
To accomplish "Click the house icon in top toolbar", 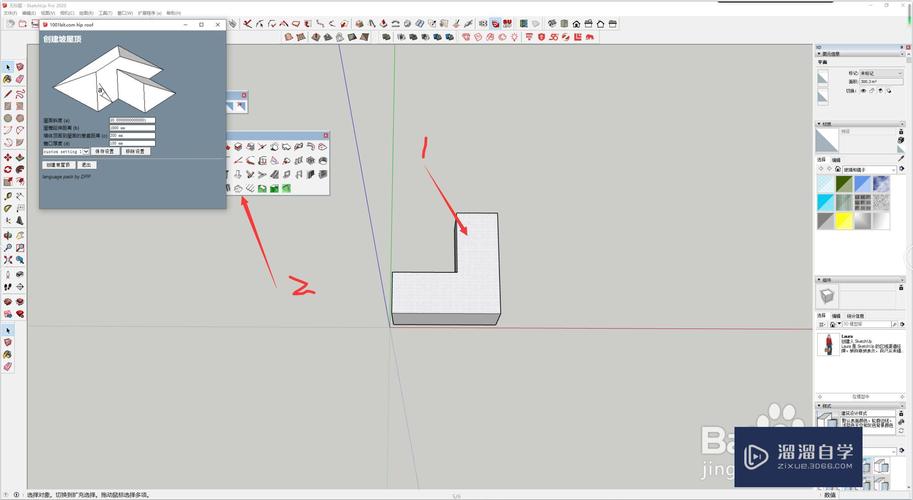I will pos(576,24).
